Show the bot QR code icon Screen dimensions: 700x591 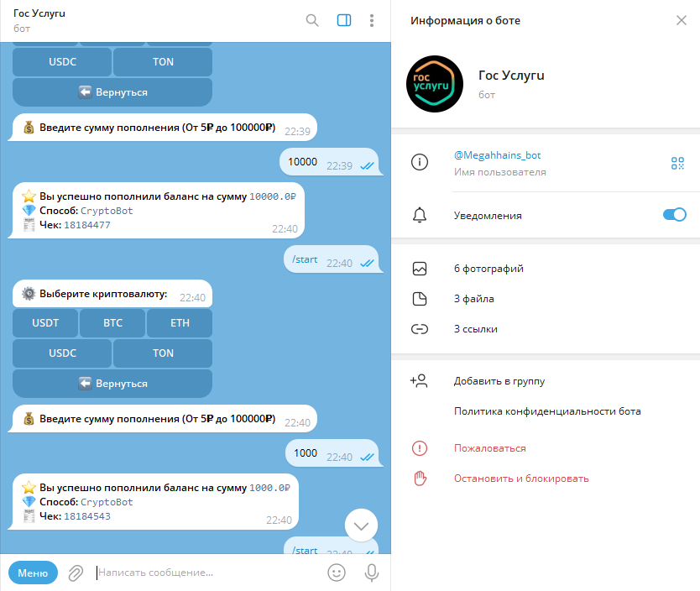677,163
